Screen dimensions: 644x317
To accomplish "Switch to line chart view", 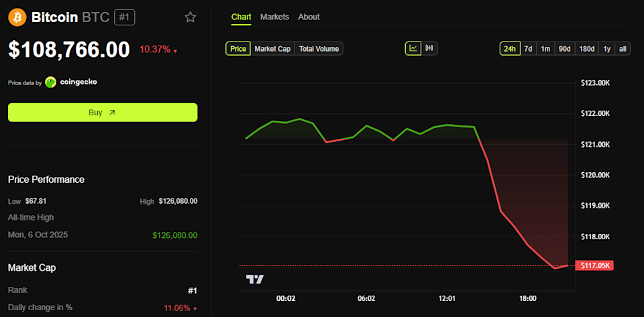I will coord(413,48).
